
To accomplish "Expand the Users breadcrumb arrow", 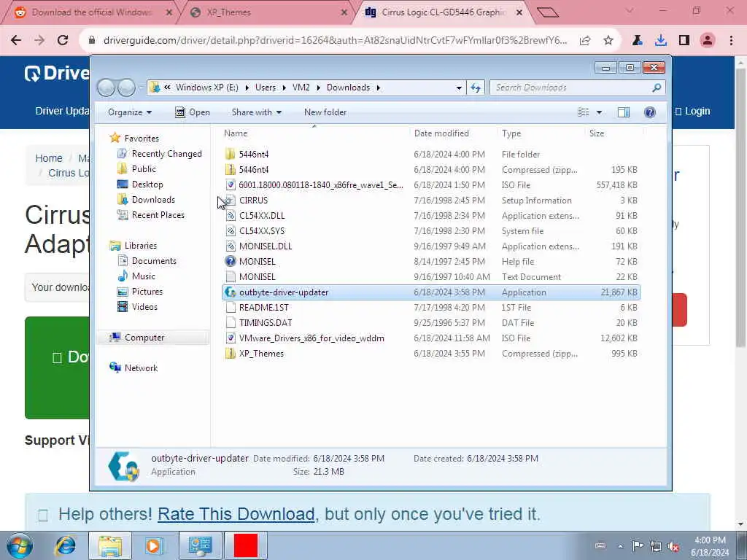I will coord(284,87).
